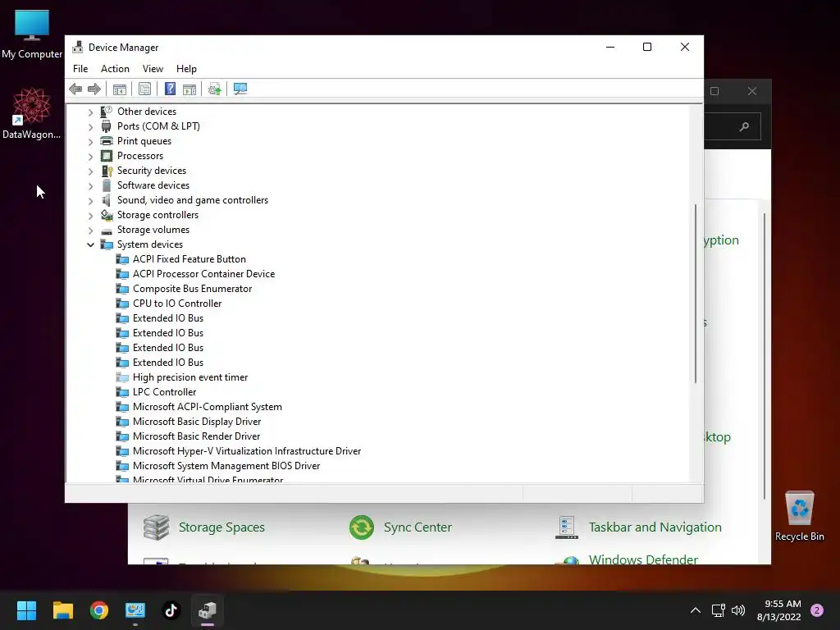Expand the Print queues node
This screenshot has width=840, height=630.
click(x=90, y=141)
